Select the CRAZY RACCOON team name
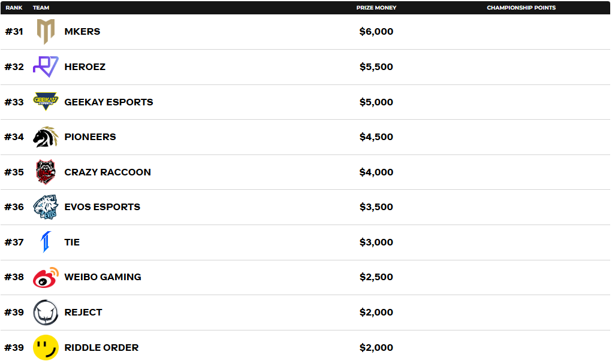The image size is (612, 364). (x=107, y=172)
